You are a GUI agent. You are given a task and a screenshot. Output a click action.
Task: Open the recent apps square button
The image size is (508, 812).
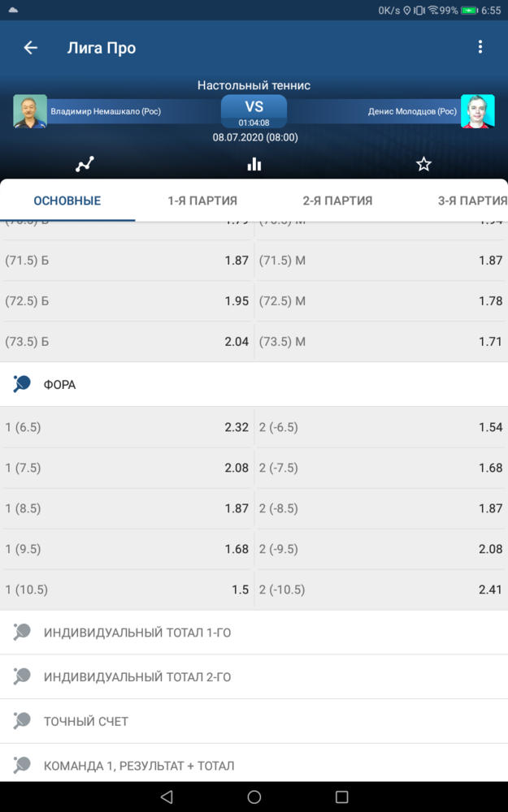coord(341,797)
